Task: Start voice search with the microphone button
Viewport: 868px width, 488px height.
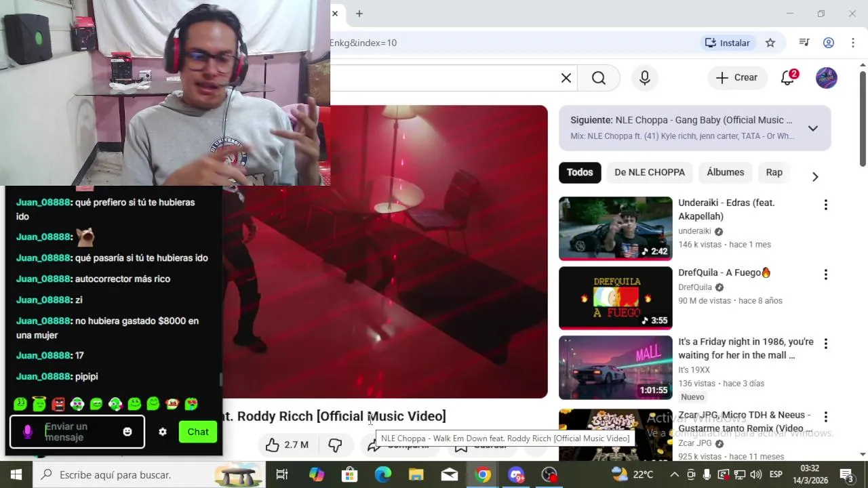Action: point(645,78)
